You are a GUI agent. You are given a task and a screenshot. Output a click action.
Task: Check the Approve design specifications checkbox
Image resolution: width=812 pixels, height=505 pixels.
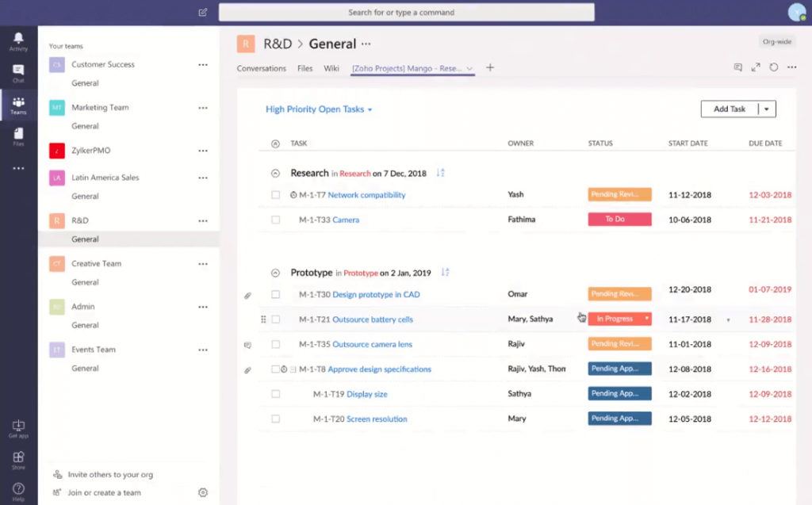(x=275, y=369)
